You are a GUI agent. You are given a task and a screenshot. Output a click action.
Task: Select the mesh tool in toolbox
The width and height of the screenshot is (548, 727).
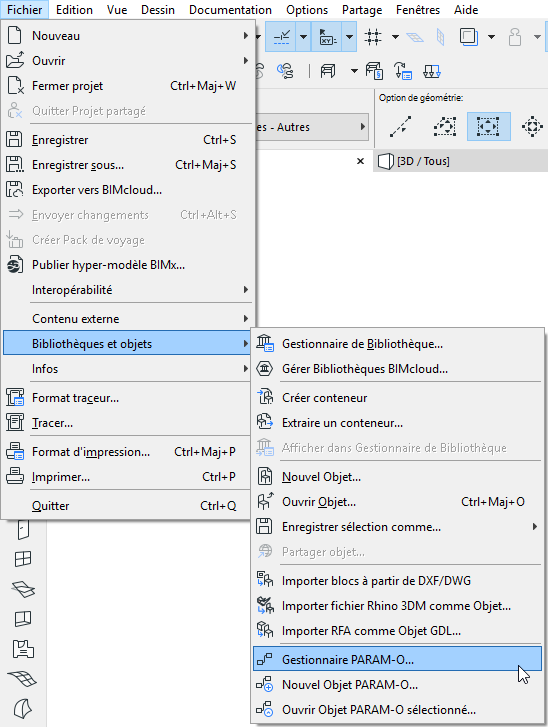click(x=23, y=679)
